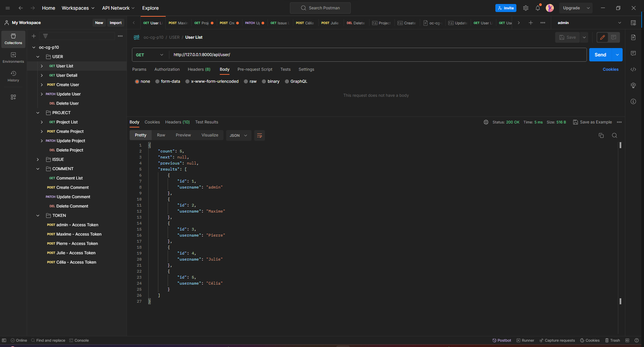This screenshot has height=347, width=644.
Task: Open the Collections sidebar panel
Action: (x=13, y=39)
